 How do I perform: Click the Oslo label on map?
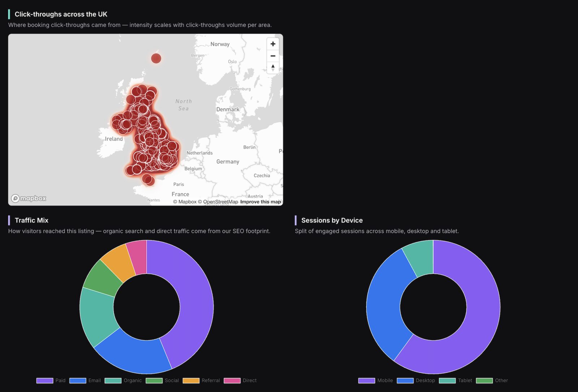[x=232, y=62]
